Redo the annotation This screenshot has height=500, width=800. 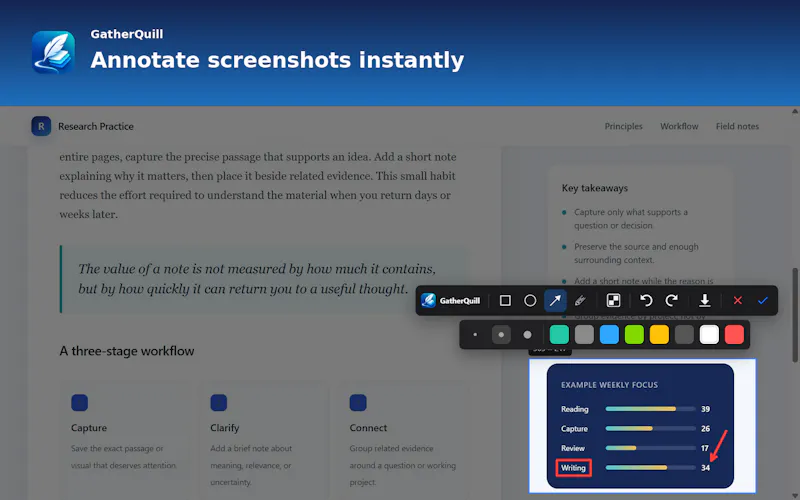(x=671, y=301)
